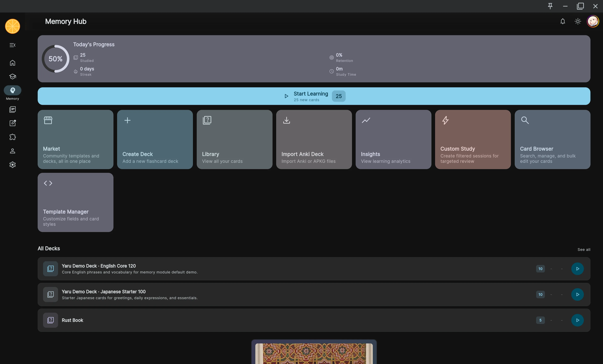
Task: Toggle light theme with the sun icon
Action: (578, 21)
